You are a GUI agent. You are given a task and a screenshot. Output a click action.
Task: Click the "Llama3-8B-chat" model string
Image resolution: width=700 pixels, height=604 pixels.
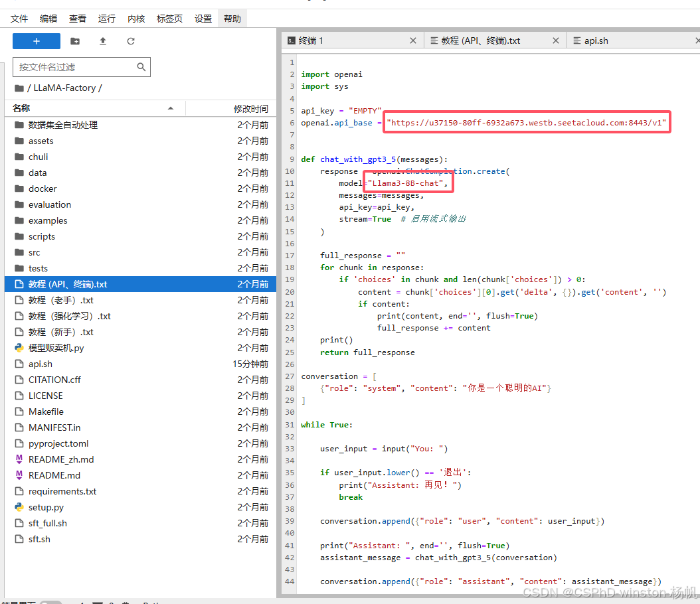pos(405,183)
